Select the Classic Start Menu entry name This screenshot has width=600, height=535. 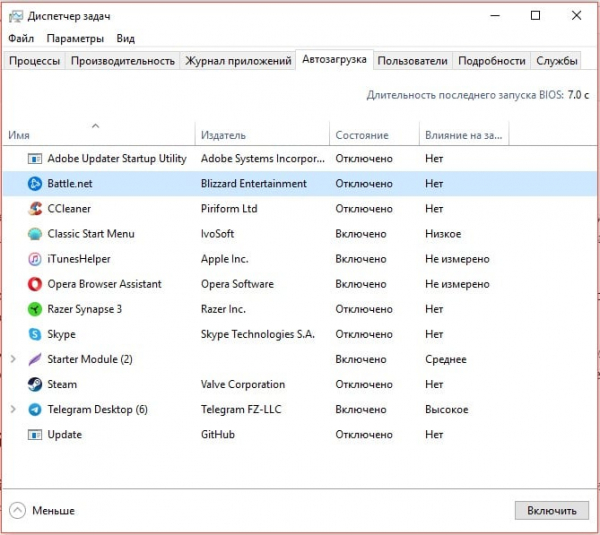click(x=91, y=234)
